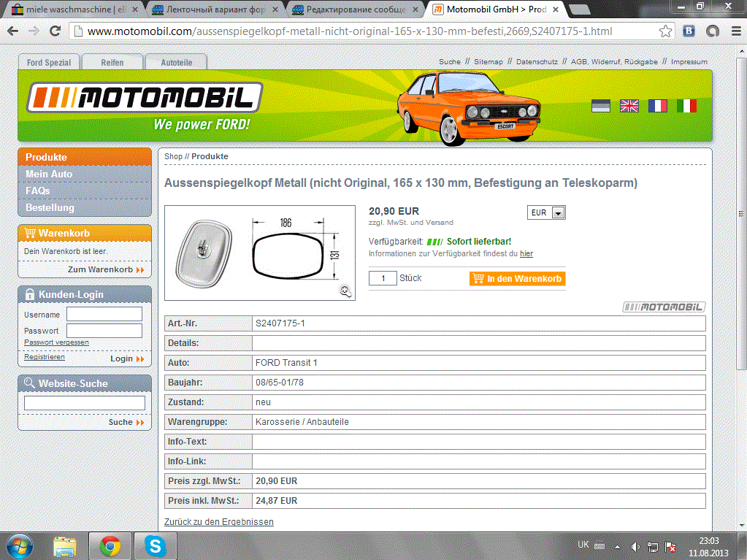
Task: Open the Chrome menu hamburger icon
Action: click(736, 31)
